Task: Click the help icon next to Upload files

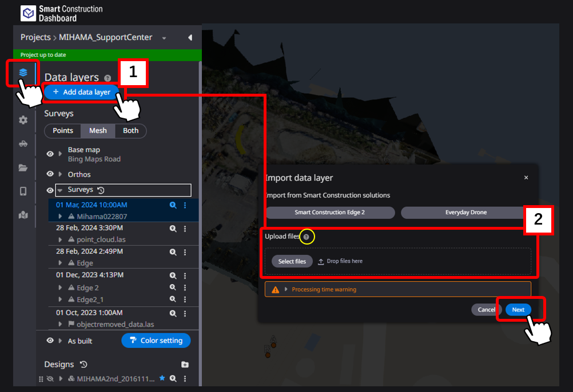Action: click(307, 237)
